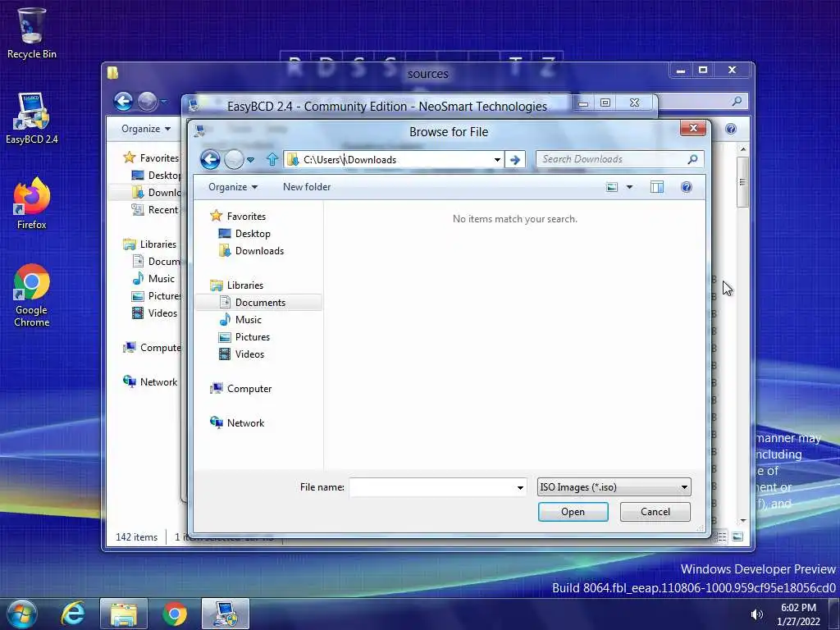Screen dimensions: 840x630
Task: Go back in Browse for File dialog
Action: tap(210, 159)
